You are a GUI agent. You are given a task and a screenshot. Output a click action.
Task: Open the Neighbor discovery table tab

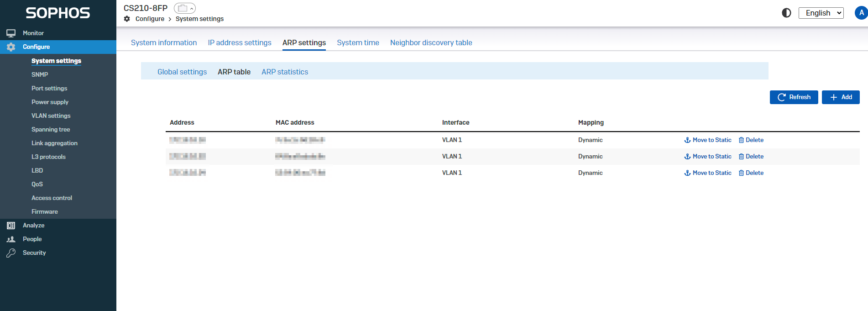click(431, 42)
